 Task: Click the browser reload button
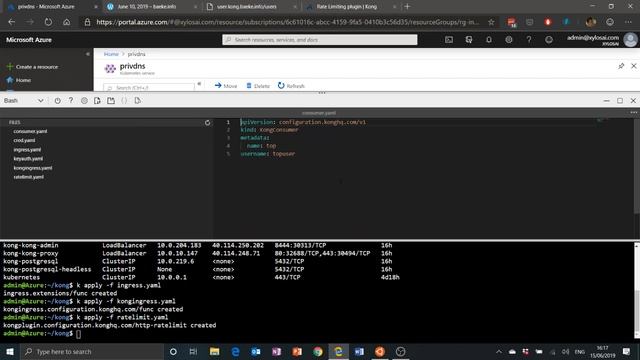click(x=48, y=22)
